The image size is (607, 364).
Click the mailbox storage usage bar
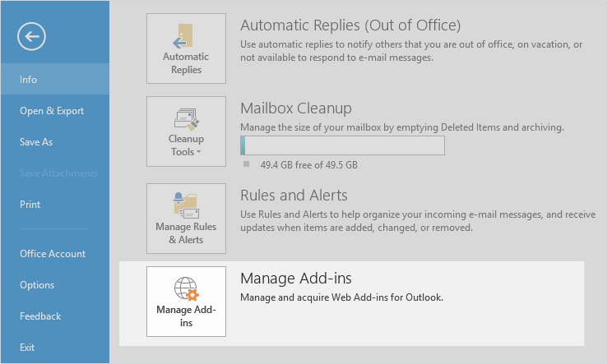(342, 145)
